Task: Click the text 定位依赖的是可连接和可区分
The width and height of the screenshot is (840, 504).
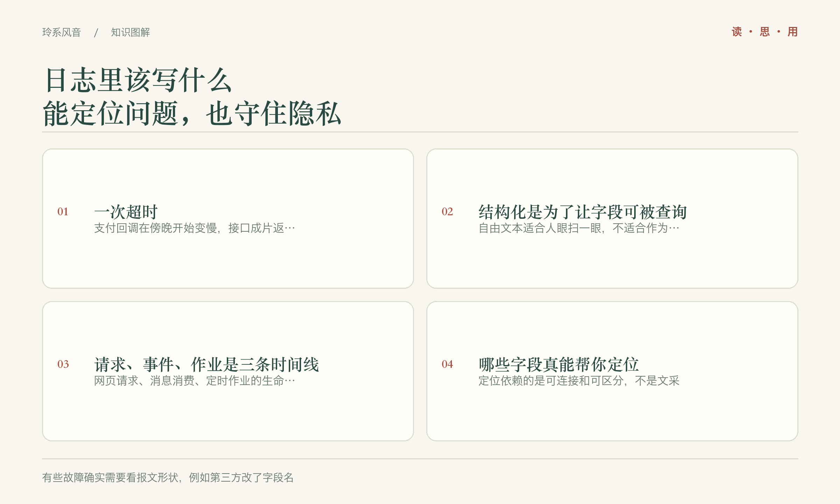Action: (x=551, y=381)
